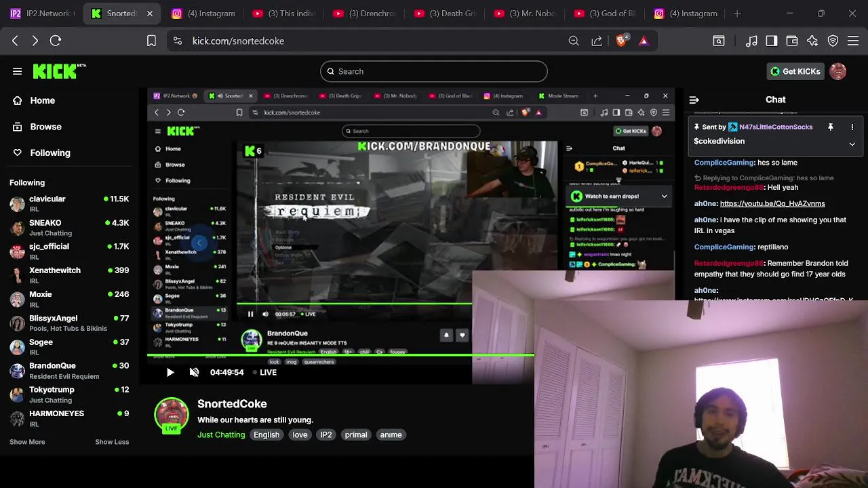This screenshot has height=488, width=868.
Task: Open Leo AI sparkle icon
Action: coord(812,41)
